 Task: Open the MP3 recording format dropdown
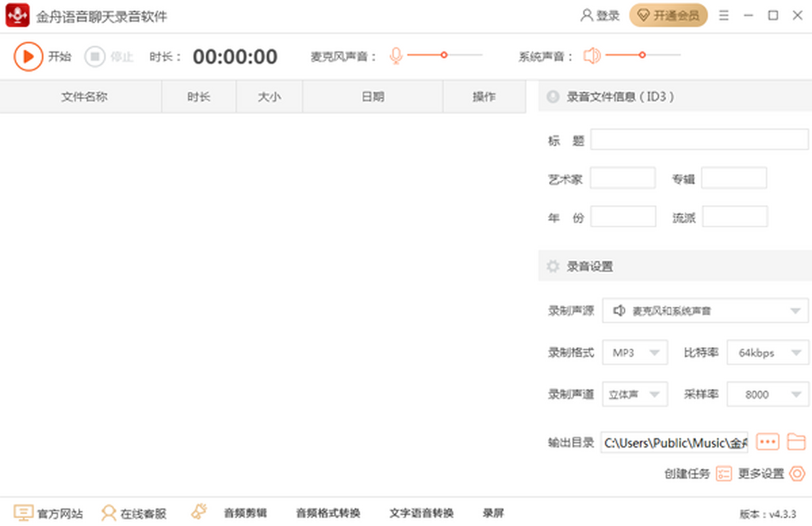pyautogui.click(x=635, y=353)
